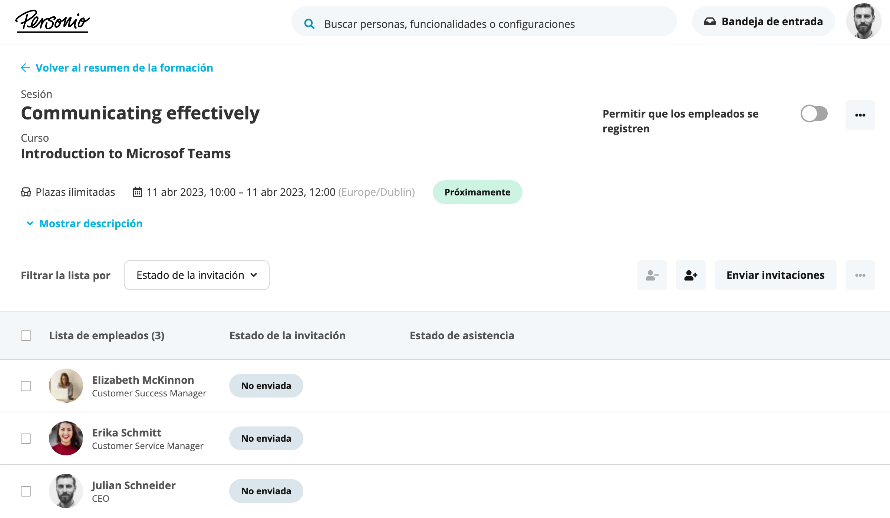Click the search magnifier icon
This screenshot has width=890, height=518.
pos(309,24)
